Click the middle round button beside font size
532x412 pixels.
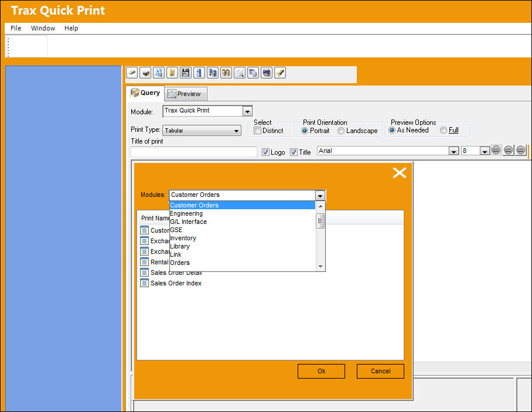point(508,150)
